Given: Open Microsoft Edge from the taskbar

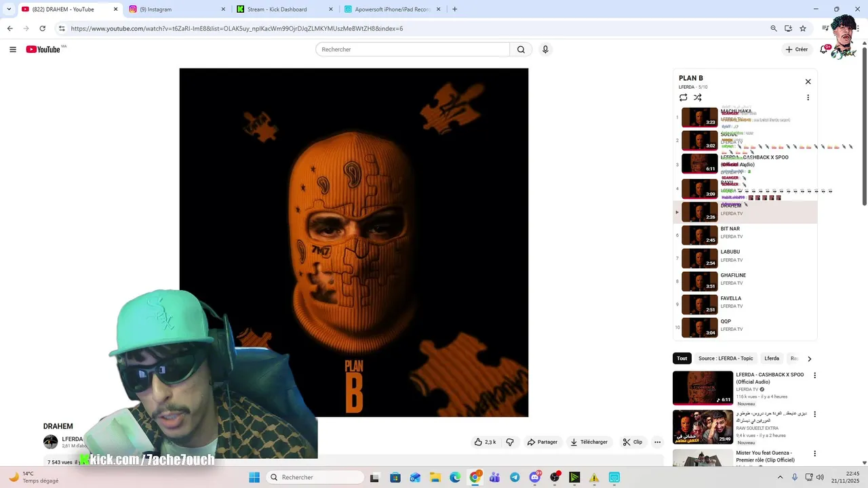Looking at the screenshot, I should tap(454, 477).
